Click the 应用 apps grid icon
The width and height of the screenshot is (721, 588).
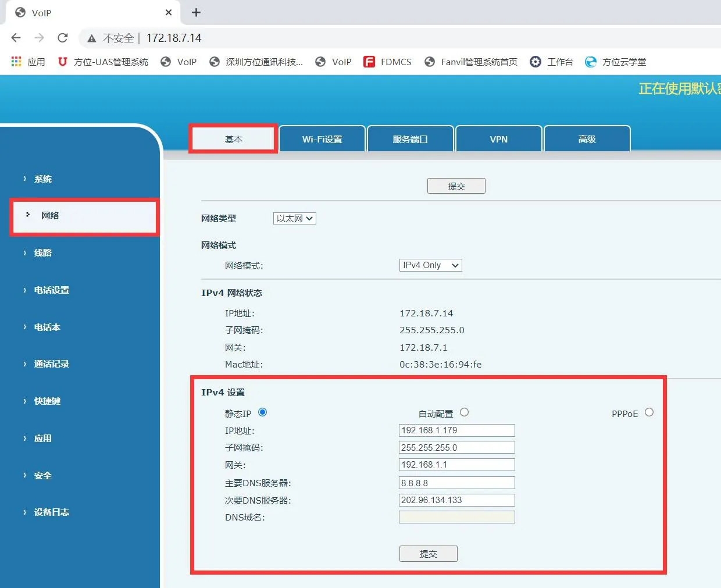coord(16,62)
